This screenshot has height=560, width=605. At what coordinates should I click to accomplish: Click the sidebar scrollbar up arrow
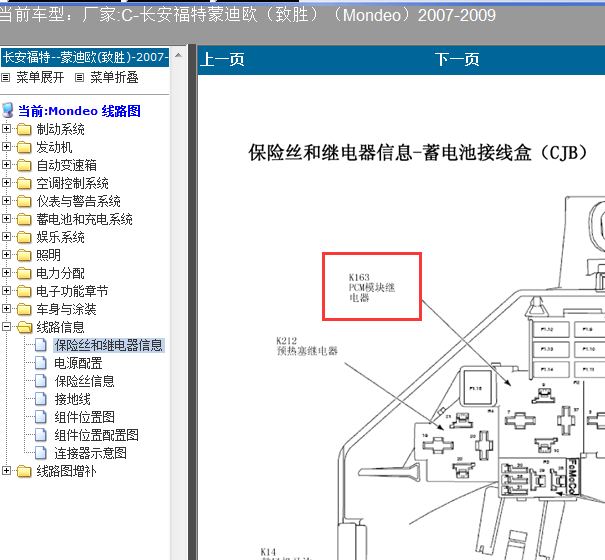(178, 56)
